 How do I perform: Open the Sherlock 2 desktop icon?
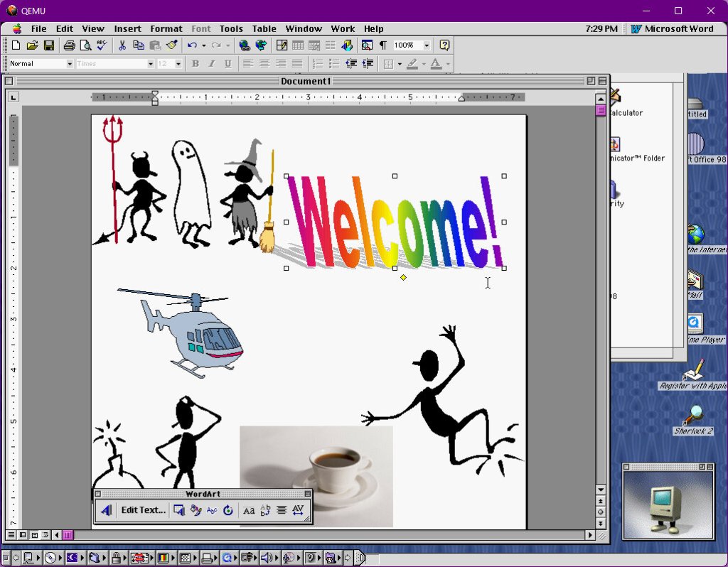click(x=692, y=416)
